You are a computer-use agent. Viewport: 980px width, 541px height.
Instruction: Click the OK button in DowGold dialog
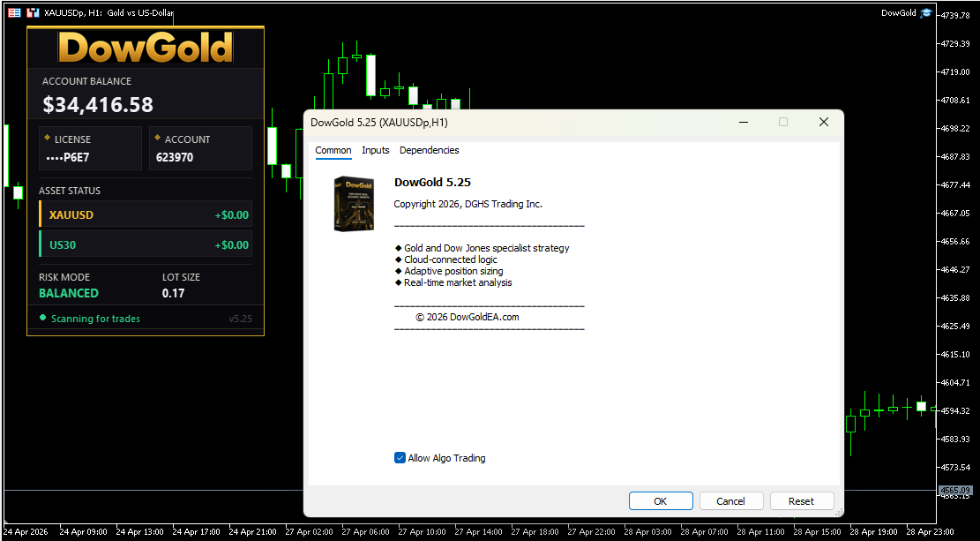point(661,501)
